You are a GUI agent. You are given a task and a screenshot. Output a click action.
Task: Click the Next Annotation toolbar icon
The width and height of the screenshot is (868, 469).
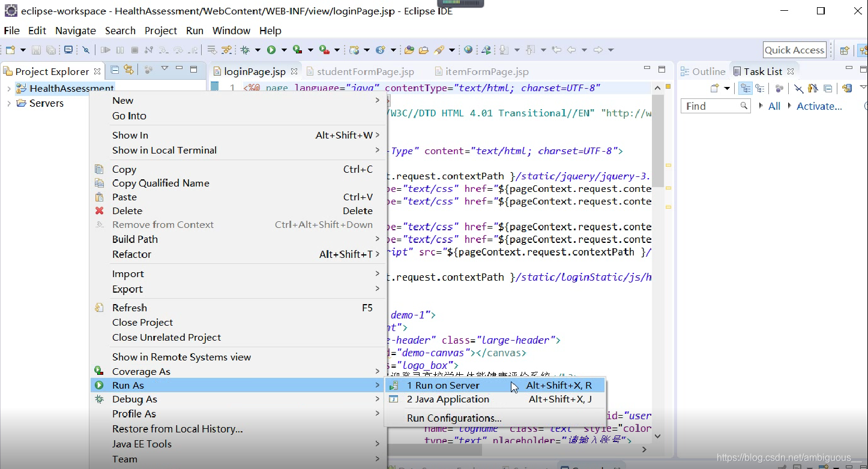[x=504, y=50]
